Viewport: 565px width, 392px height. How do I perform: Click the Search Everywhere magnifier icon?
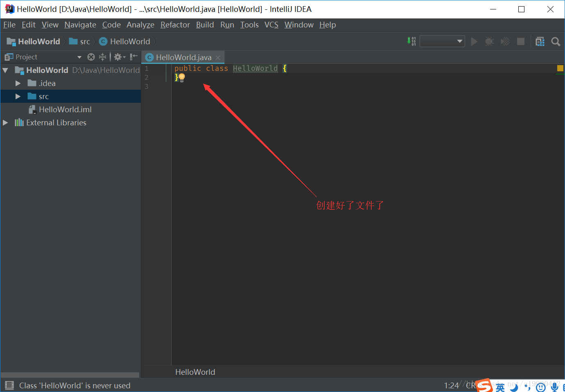pyautogui.click(x=556, y=41)
